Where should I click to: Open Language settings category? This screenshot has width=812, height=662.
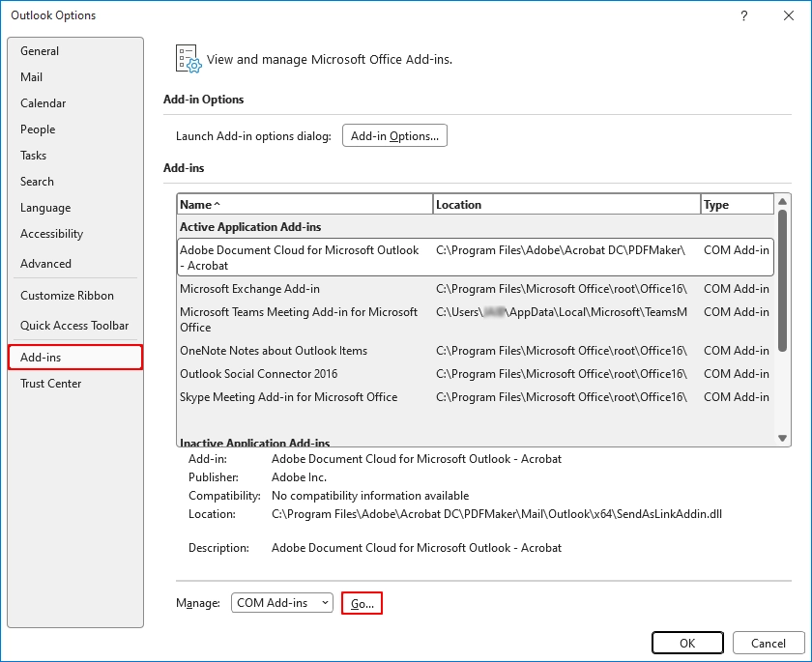point(75,208)
